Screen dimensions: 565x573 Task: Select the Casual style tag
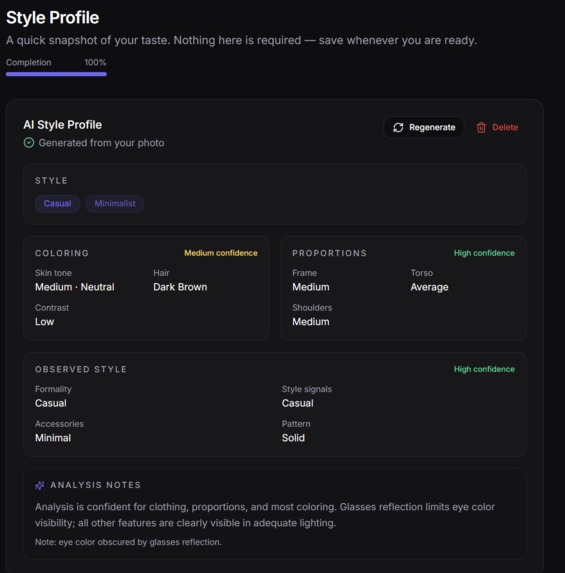point(57,204)
